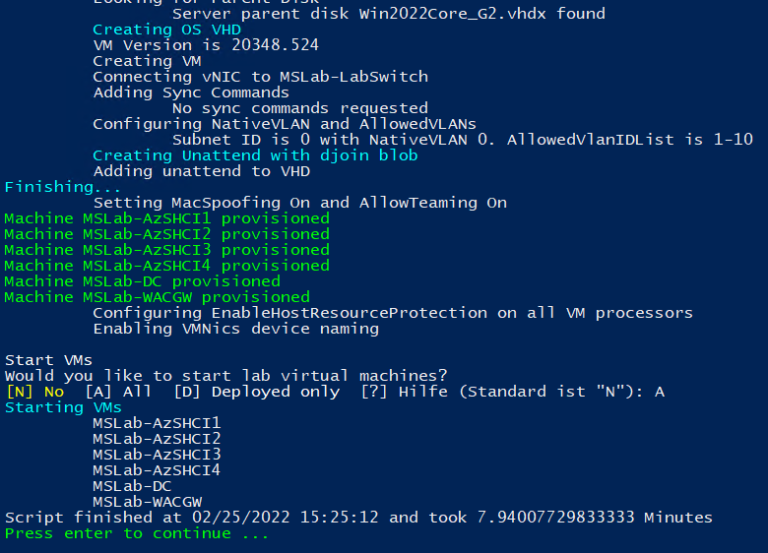Screen dimensions: 768x553
Task: Click the "[A] All" prompt option
Action: (118, 392)
